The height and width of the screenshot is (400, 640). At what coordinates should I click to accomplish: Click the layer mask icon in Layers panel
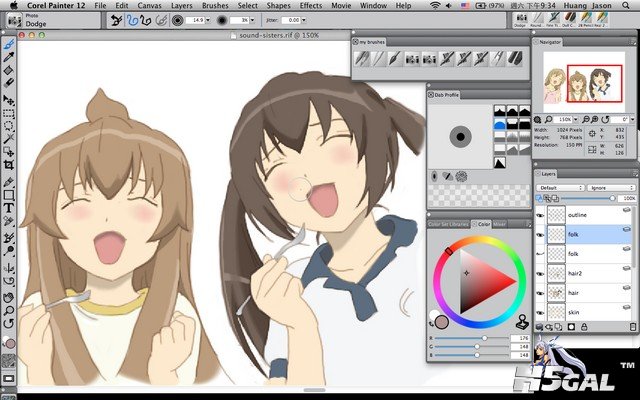(571, 327)
